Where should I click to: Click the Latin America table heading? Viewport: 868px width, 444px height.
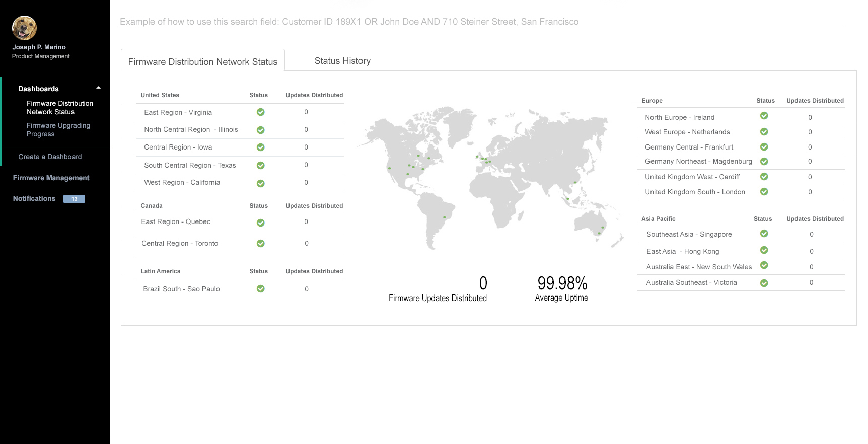click(x=160, y=271)
